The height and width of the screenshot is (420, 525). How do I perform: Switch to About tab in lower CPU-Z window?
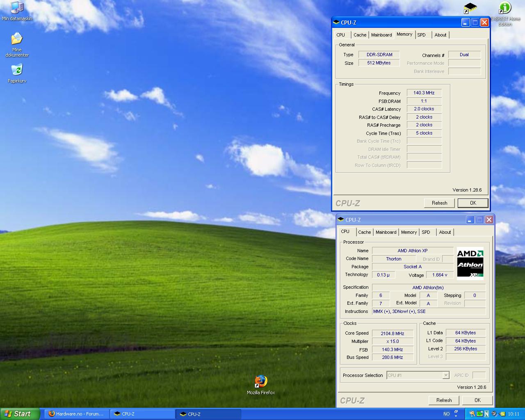[x=445, y=232]
